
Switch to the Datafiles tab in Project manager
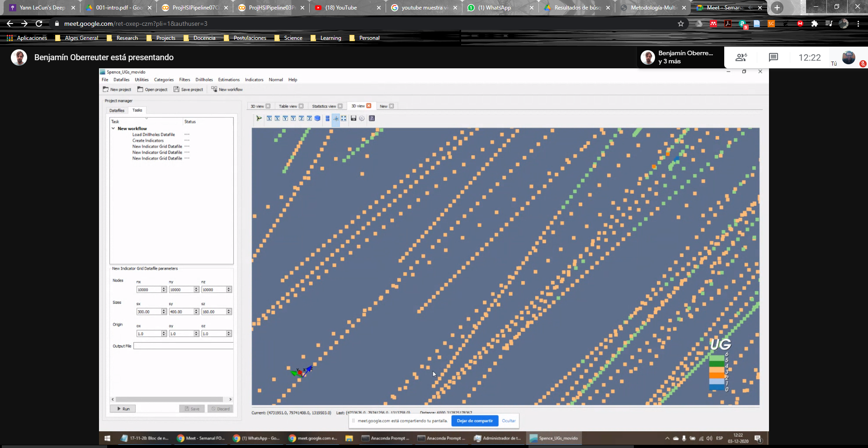click(x=117, y=110)
